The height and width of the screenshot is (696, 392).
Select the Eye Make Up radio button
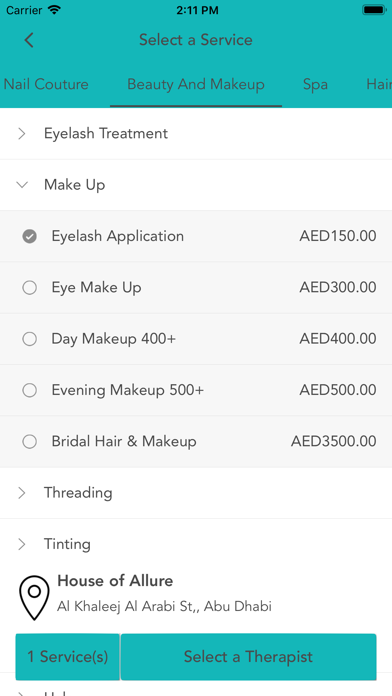(30, 288)
